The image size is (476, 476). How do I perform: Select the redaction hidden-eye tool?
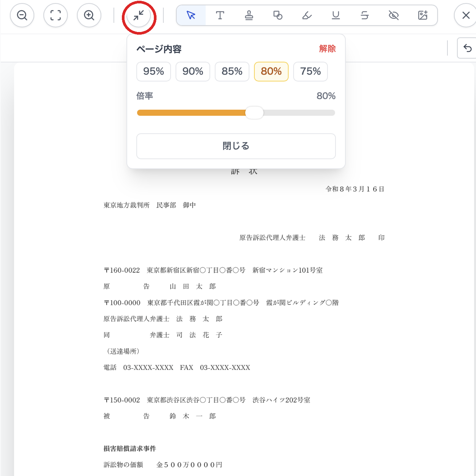coord(394,15)
